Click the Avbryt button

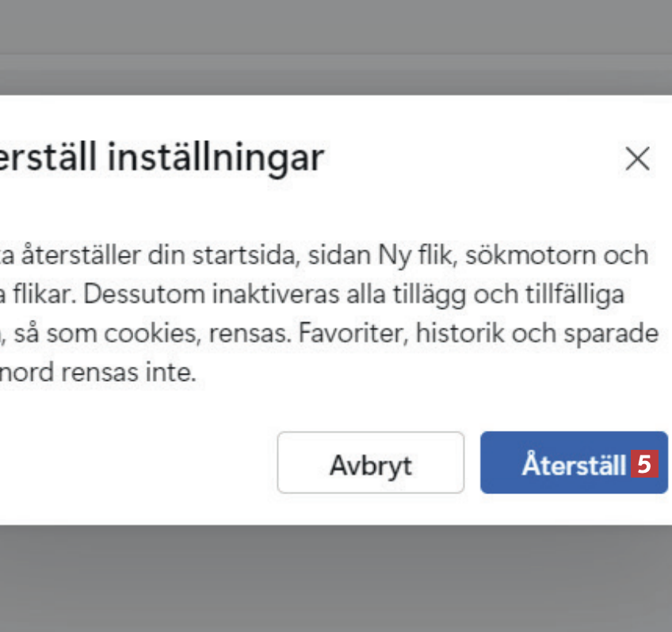(370, 463)
